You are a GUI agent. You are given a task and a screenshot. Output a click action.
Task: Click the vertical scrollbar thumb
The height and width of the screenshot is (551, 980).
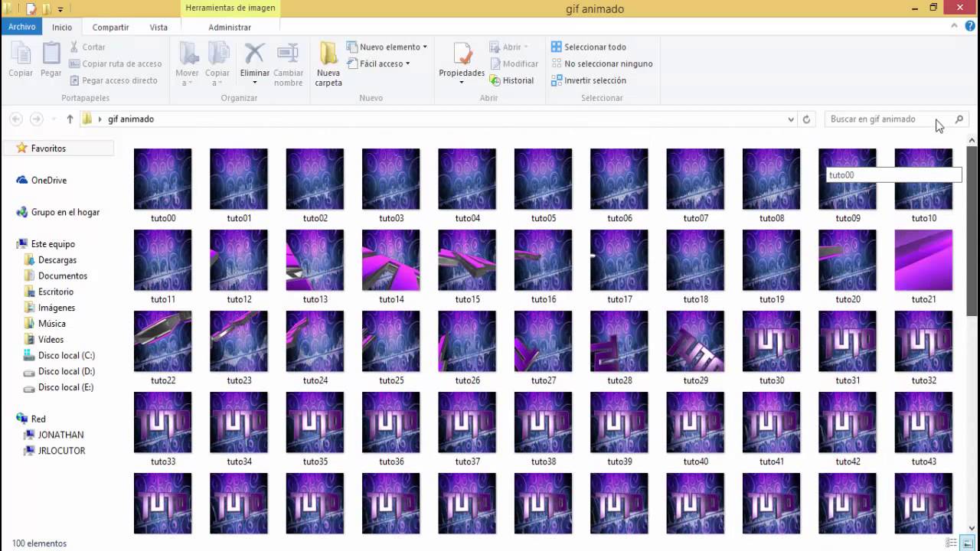(972, 230)
